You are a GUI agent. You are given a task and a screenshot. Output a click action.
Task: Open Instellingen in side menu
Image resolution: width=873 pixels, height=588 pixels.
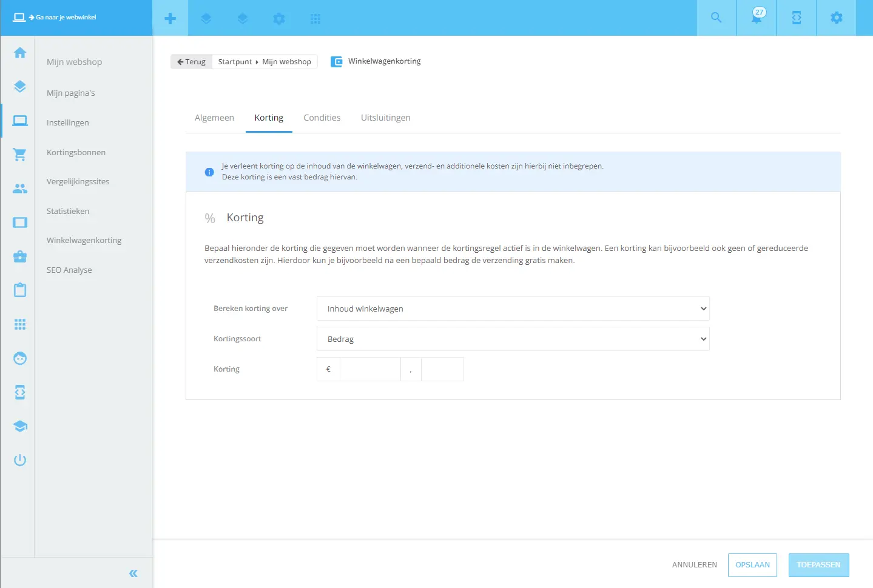[x=68, y=122]
